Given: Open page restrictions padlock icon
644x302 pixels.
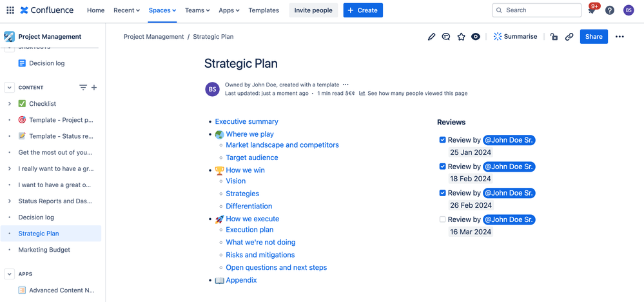Looking at the screenshot, I should pyautogui.click(x=554, y=37).
